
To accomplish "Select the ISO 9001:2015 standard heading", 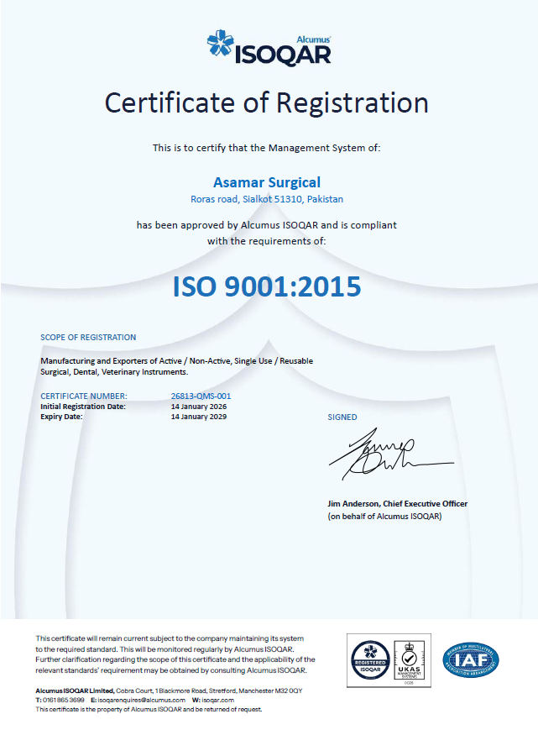I will click(267, 286).
